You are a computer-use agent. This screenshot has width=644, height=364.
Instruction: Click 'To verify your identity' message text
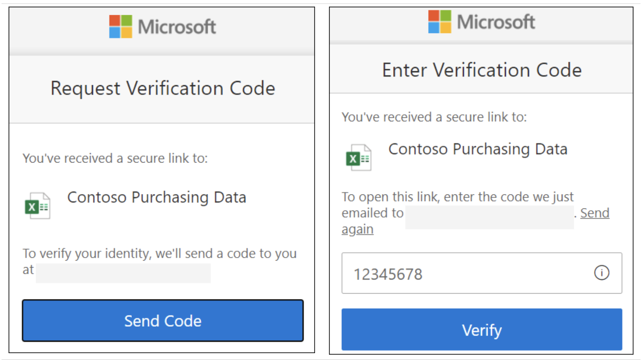pos(159,254)
